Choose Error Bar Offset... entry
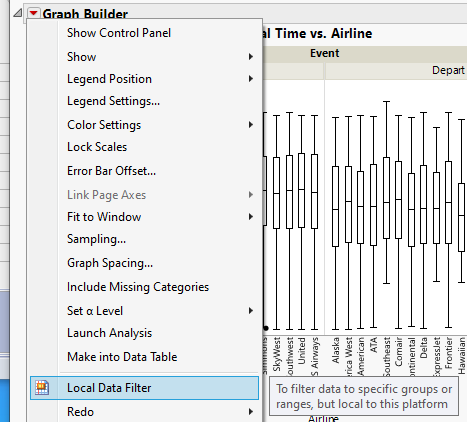The height and width of the screenshot is (422, 467). pyautogui.click(x=111, y=171)
